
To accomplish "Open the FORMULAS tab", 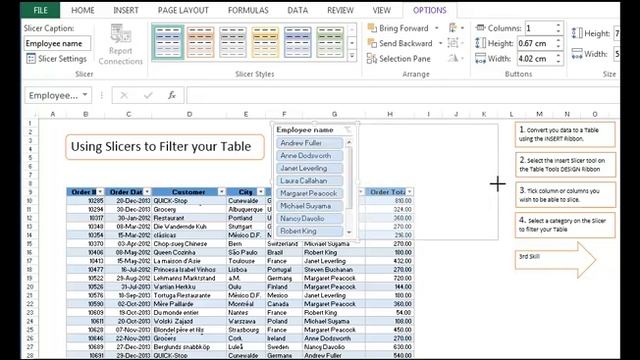I will click(x=248, y=11).
